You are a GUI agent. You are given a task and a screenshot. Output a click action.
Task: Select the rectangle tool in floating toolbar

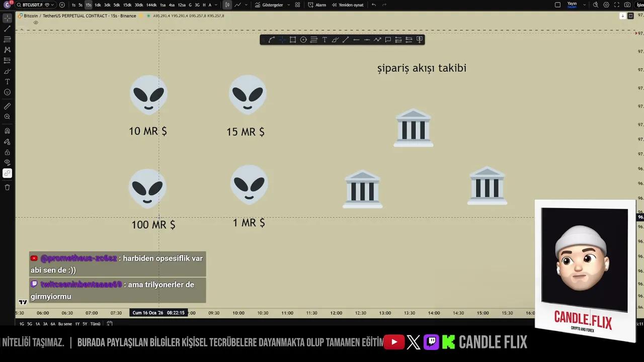pos(293,40)
